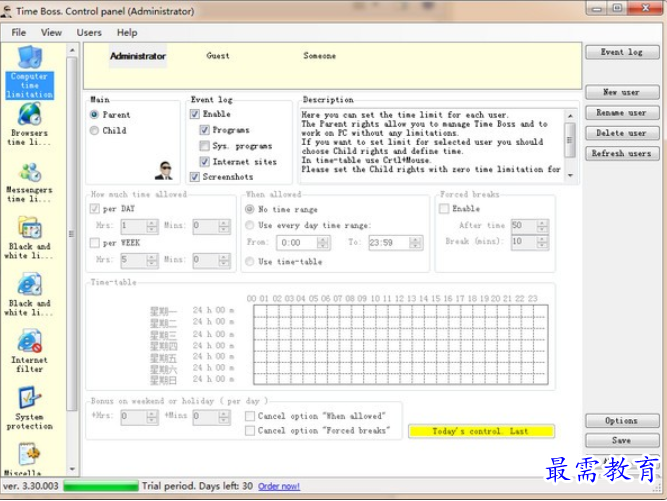Click bonus +Mins spinner arrows
The height and width of the screenshot is (501, 667).
224,417
